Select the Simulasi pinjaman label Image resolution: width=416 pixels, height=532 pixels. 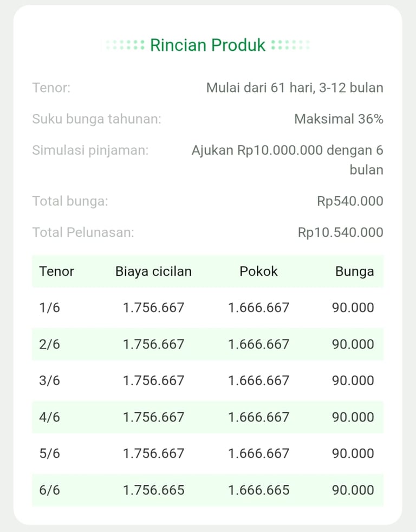click(90, 150)
